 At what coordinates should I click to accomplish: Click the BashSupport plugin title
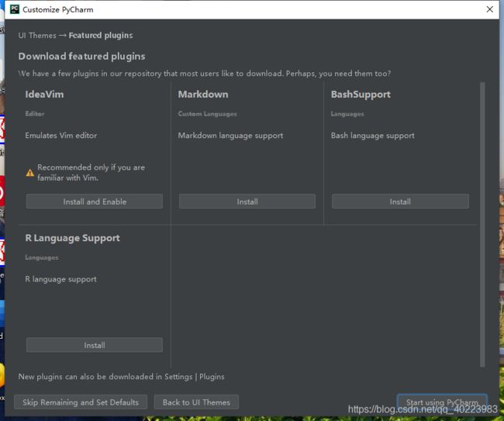361,95
